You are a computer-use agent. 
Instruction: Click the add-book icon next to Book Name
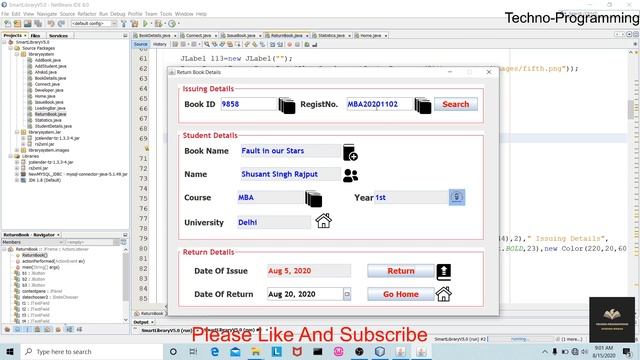350,152
